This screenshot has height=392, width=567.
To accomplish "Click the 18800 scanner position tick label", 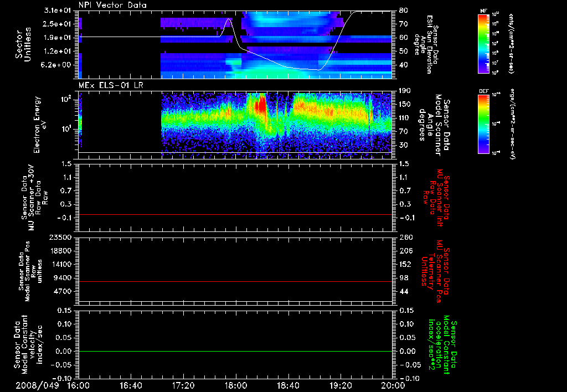I will 60,251.
